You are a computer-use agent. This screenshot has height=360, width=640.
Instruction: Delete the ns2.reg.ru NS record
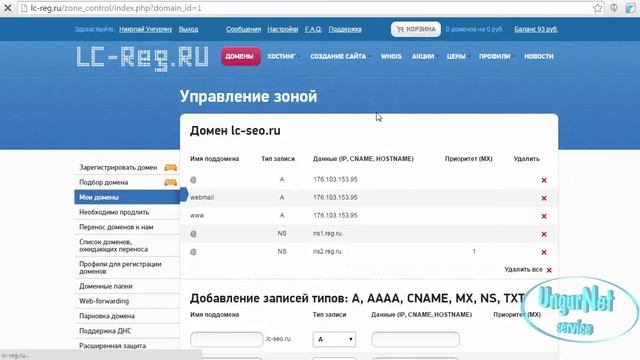coord(544,252)
